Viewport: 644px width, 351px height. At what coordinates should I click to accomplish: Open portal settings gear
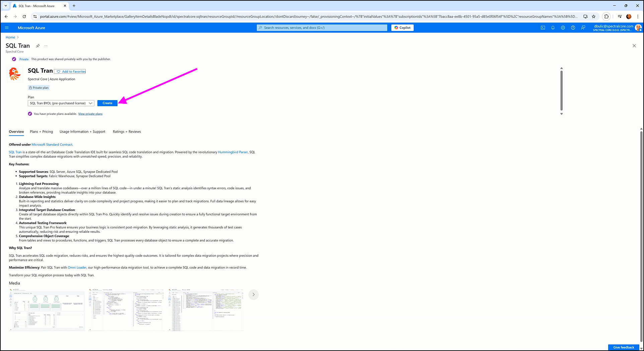[563, 28]
